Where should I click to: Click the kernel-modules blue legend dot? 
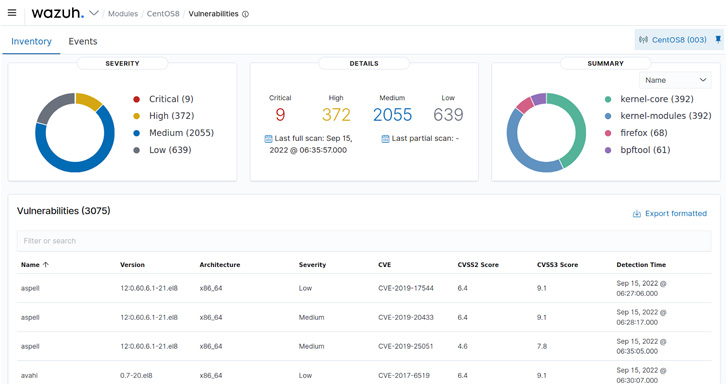[x=608, y=116]
